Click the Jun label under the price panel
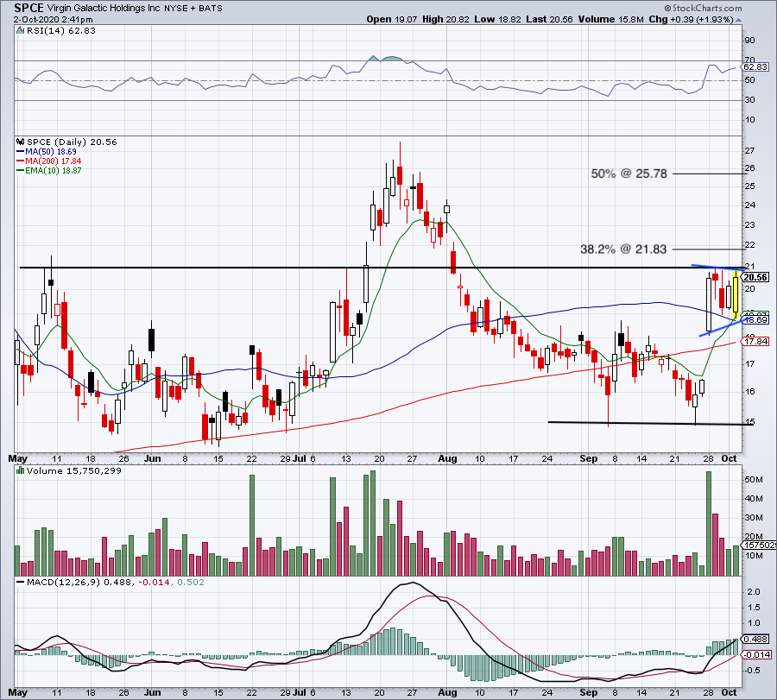The height and width of the screenshot is (700, 777). [153, 458]
